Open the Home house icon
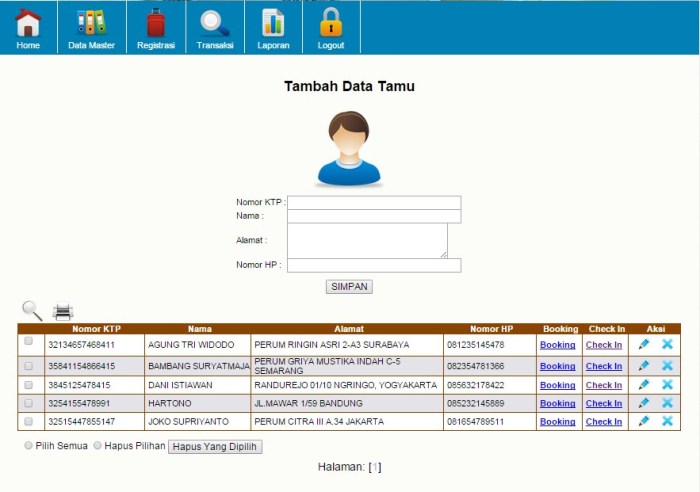Screen dimensions: 700x492 28,22
